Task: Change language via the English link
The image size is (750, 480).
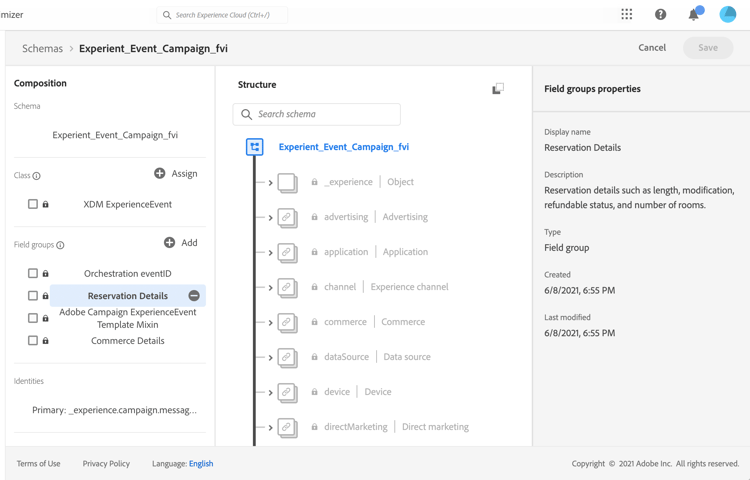Action: tap(201, 464)
